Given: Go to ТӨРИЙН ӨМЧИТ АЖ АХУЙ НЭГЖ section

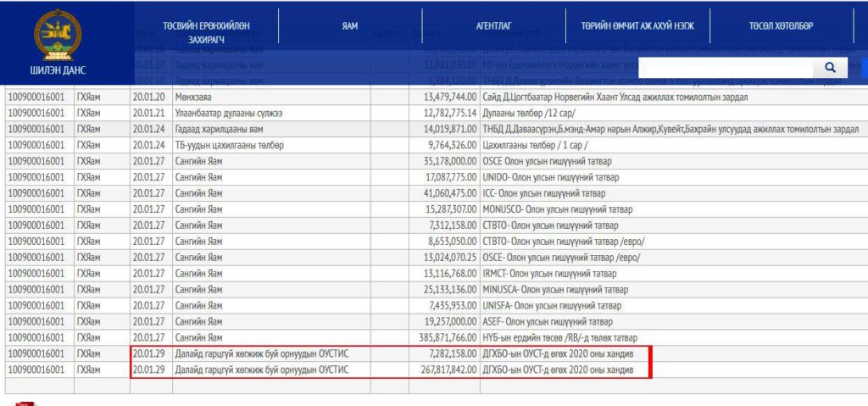Looking at the screenshot, I should pos(639,25).
